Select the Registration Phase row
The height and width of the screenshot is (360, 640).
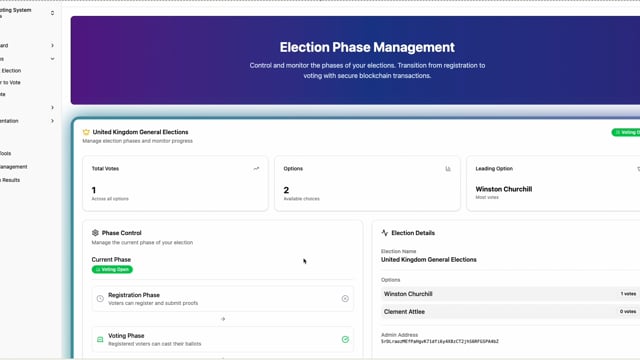click(x=222, y=299)
